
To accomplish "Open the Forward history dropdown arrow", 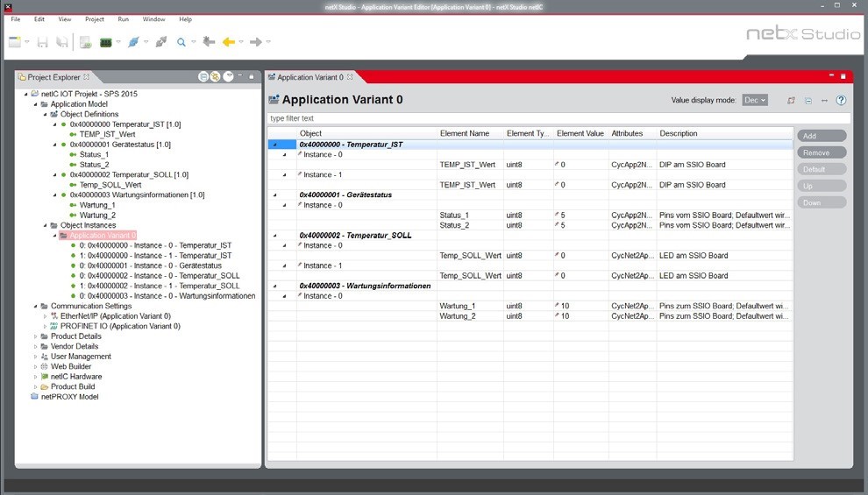I will pyautogui.click(x=268, y=42).
